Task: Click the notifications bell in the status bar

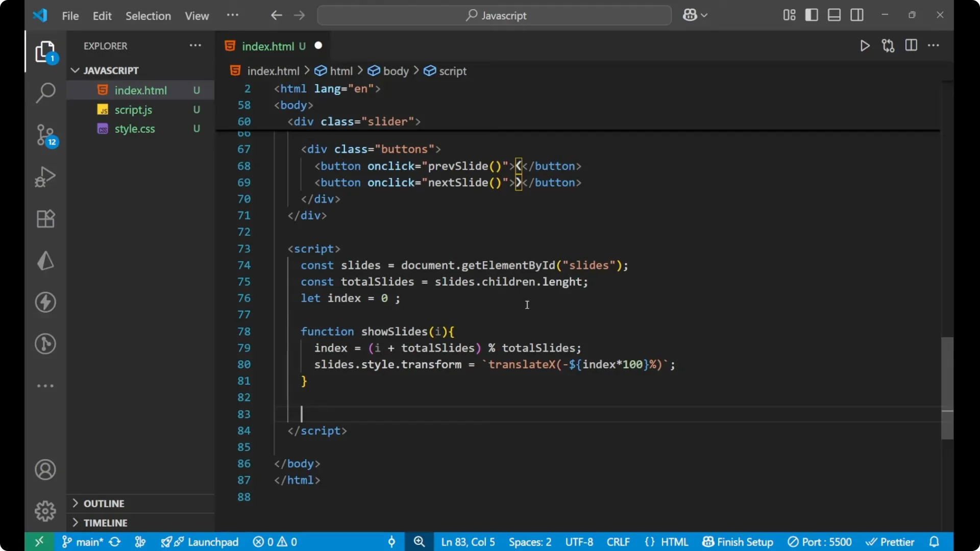Action: [935, 542]
